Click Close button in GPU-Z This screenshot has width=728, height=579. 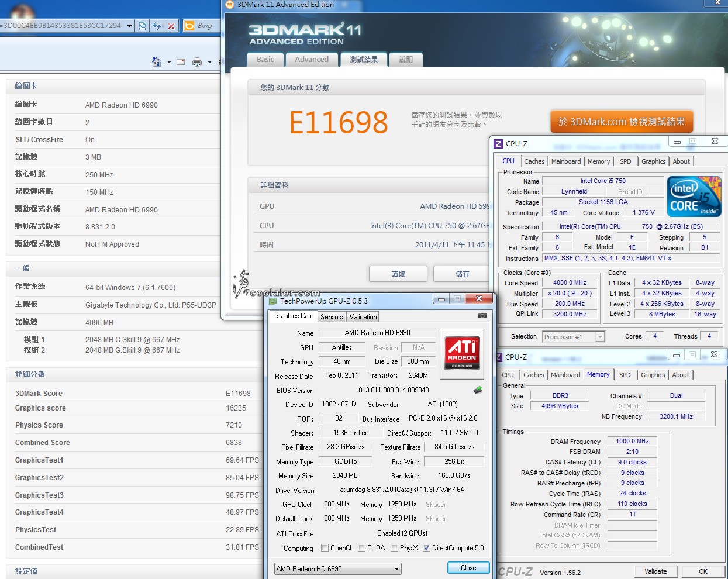pyautogui.click(x=468, y=568)
